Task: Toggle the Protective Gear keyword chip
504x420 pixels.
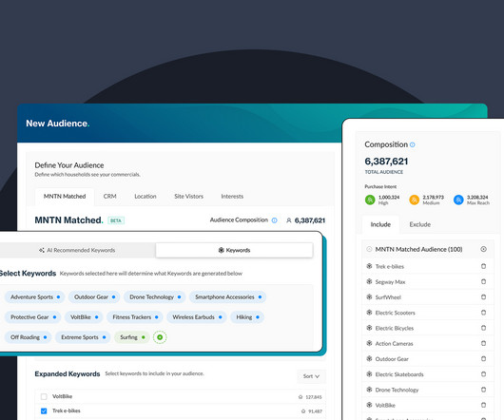Action: [32, 317]
